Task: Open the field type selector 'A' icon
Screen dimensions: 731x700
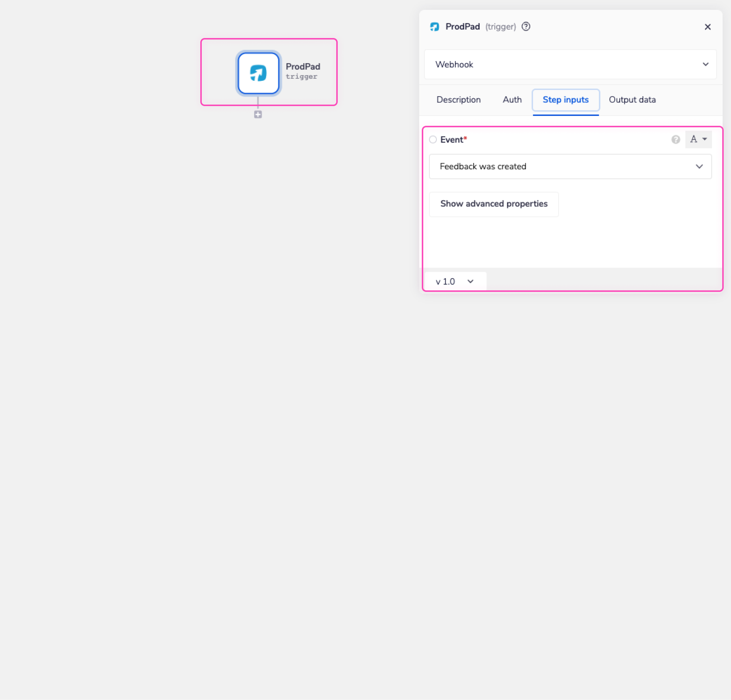Action: 698,139
